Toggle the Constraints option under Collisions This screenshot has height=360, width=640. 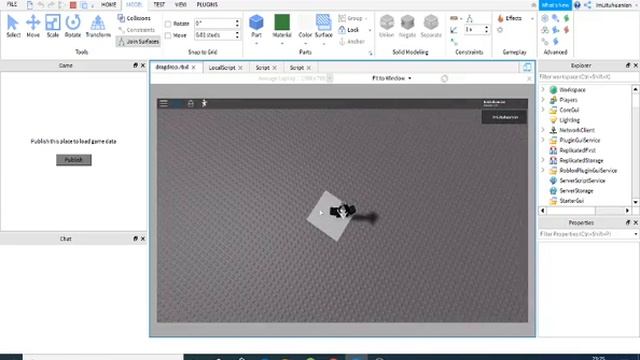137,30
